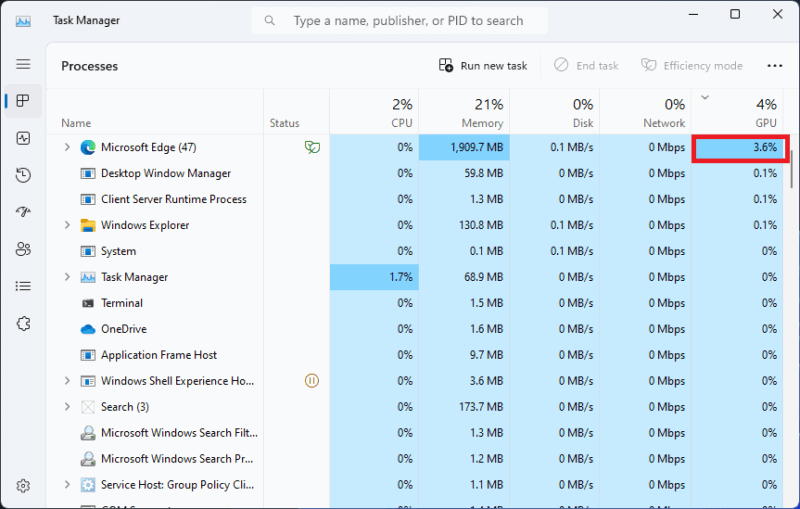Open the hamburger navigation menu
Viewport: 800px width, 509px height.
pyautogui.click(x=23, y=64)
